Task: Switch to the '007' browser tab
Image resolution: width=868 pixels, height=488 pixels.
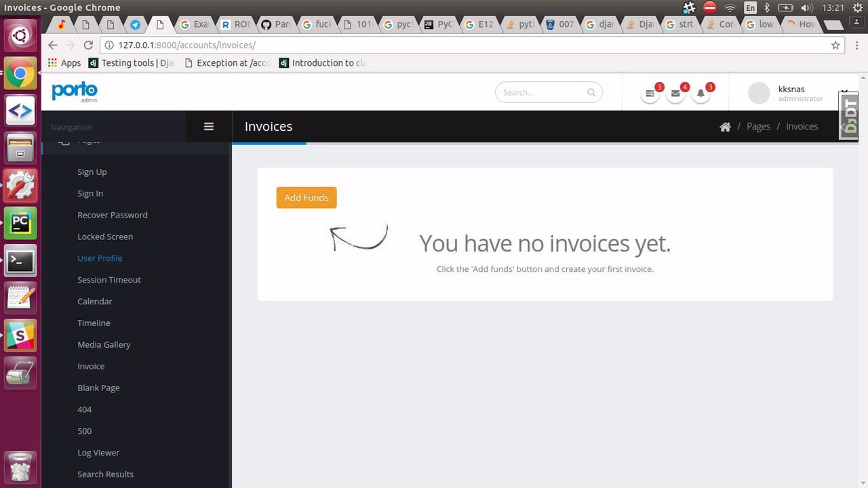Action: (560, 24)
